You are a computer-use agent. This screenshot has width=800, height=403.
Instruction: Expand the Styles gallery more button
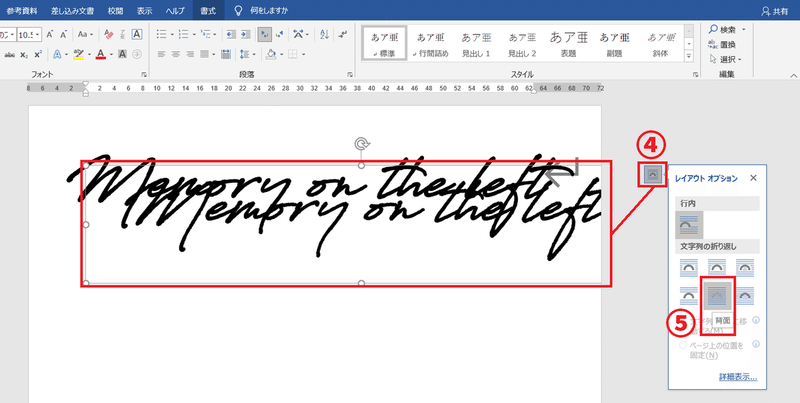click(x=689, y=56)
